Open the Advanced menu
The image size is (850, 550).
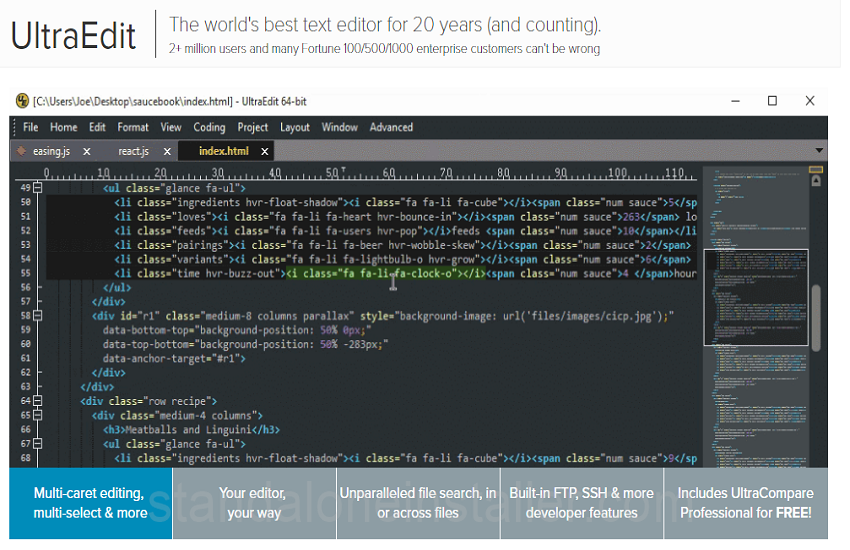(391, 127)
